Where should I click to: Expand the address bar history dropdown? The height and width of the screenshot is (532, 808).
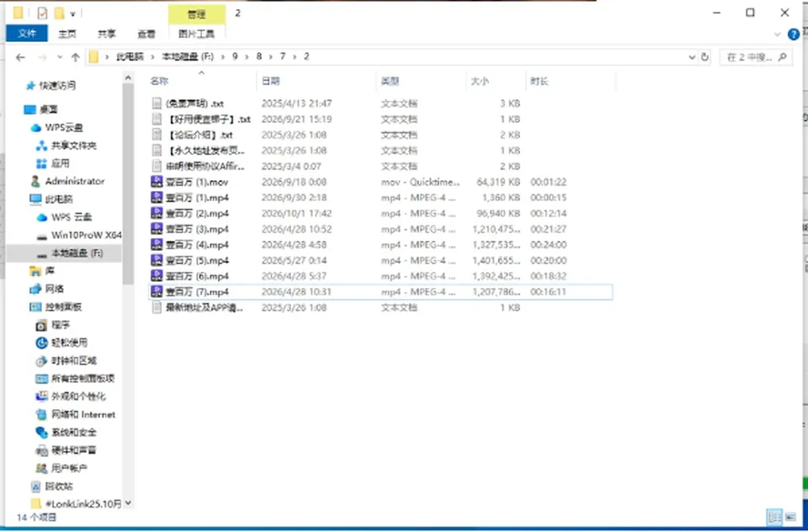tap(692, 57)
